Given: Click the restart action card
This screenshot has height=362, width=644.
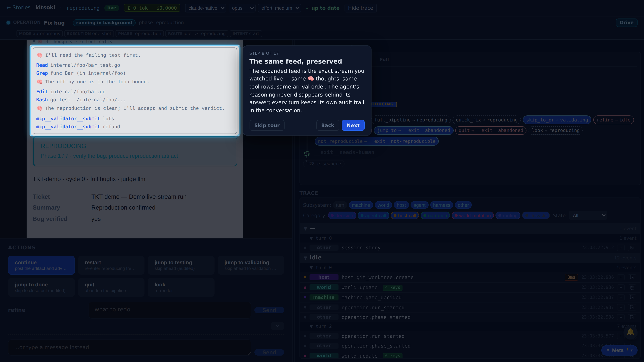Looking at the screenshot, I should pyautogui.click(x=111, y=265).
